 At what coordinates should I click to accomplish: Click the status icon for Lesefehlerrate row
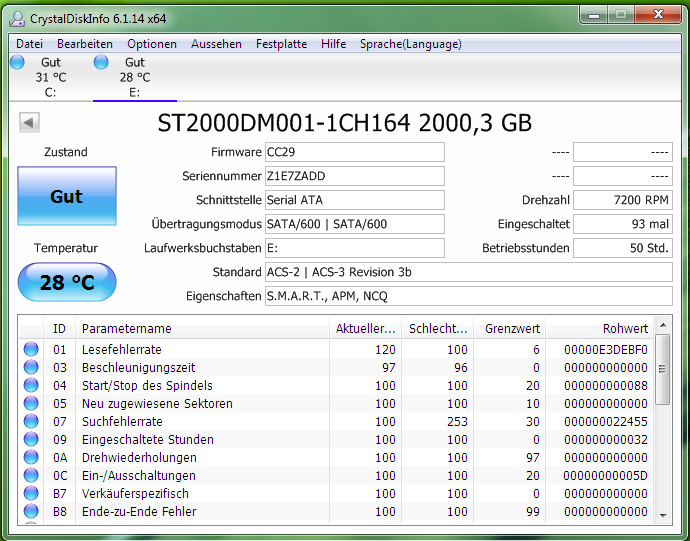coord(31,349)
